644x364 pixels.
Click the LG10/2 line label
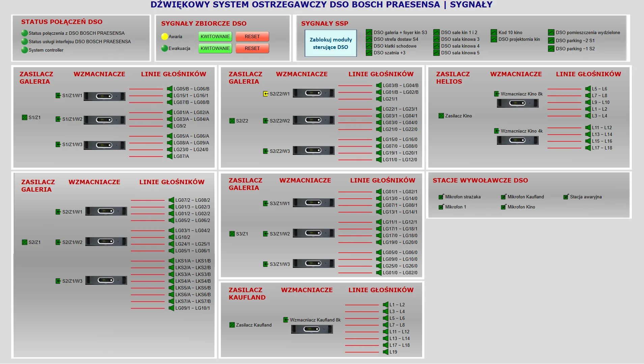point(183,237)
